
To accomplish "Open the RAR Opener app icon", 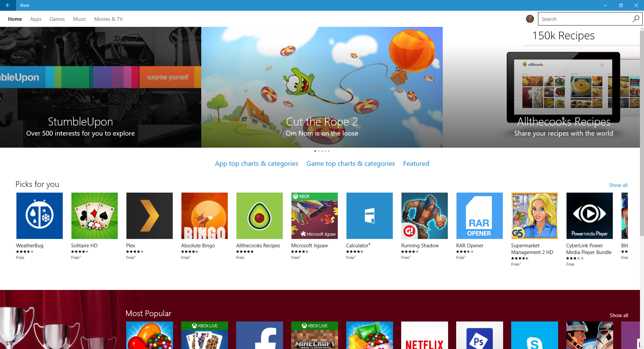I will [x=480, y=216].
